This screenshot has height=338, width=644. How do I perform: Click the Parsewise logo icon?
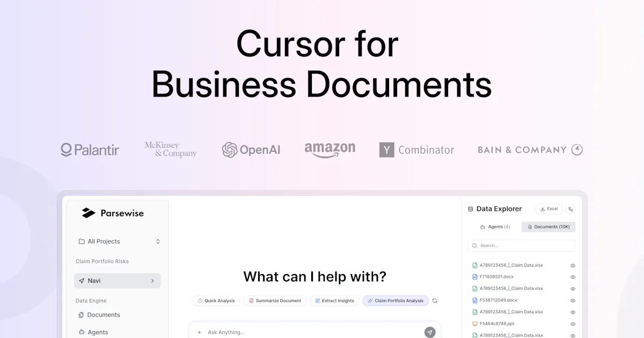click(89, 213)
